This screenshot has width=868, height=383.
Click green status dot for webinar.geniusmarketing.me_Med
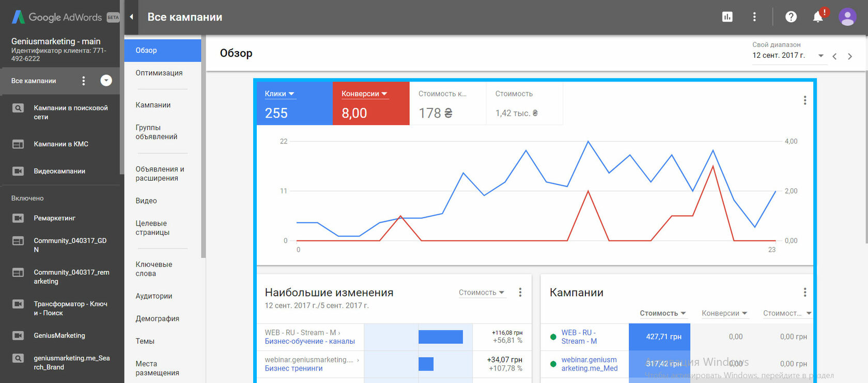553,364
